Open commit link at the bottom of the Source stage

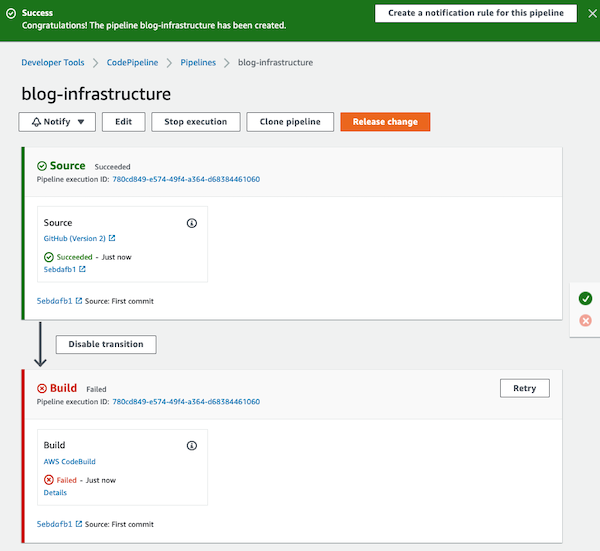pos(54,301)
